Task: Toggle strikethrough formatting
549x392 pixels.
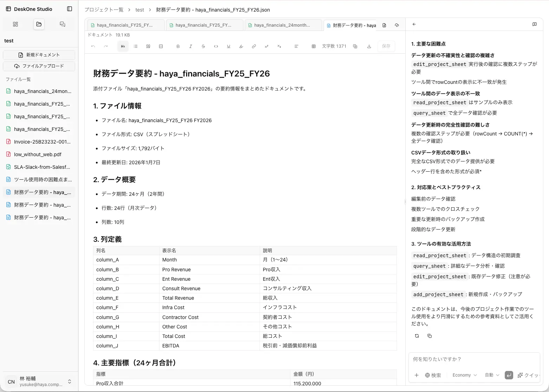Action: point(203,46)
